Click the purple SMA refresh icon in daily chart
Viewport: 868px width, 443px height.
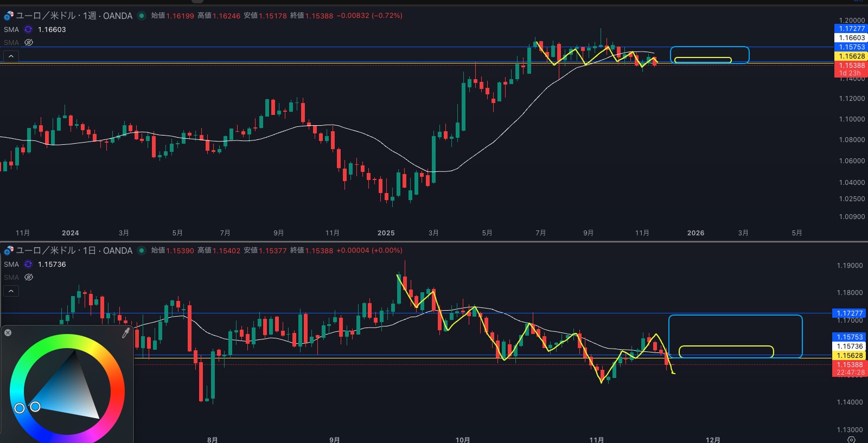pos(28,265)
